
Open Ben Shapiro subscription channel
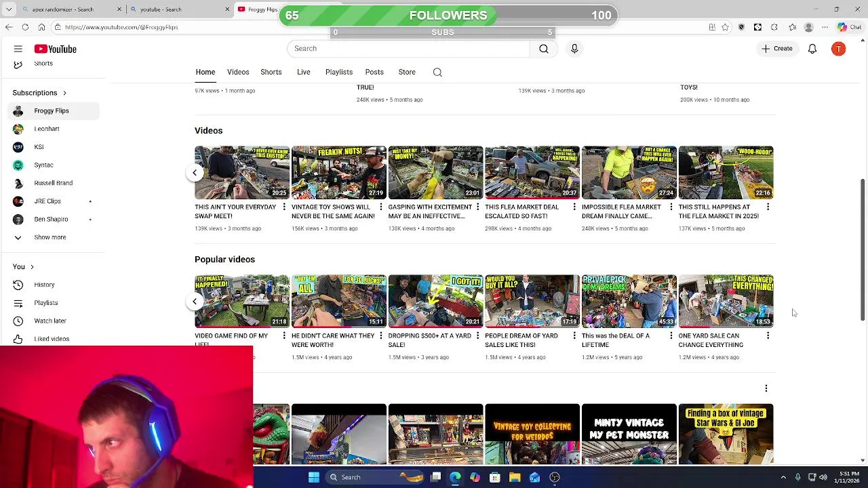pos(51,220)
